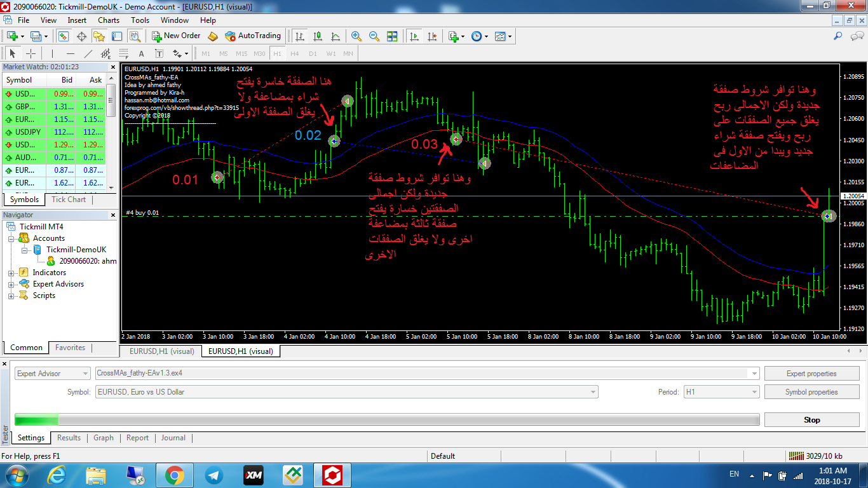The image size is (868, 488).
Task: Zoom out of the chart
Action: [374, 36]
